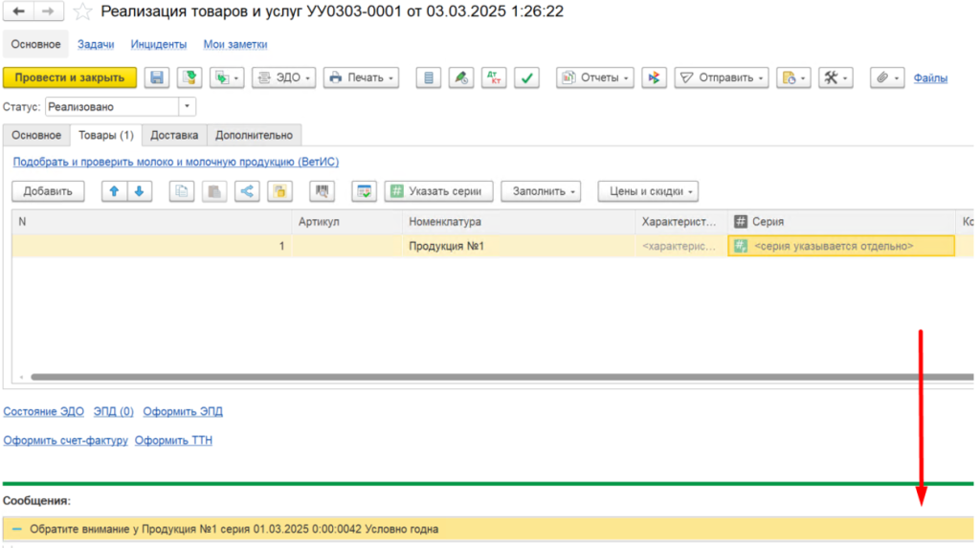The width and height of the screenshot is (980, 548).
Task: Open the Дополнительно tab
Action: point(254,135)
